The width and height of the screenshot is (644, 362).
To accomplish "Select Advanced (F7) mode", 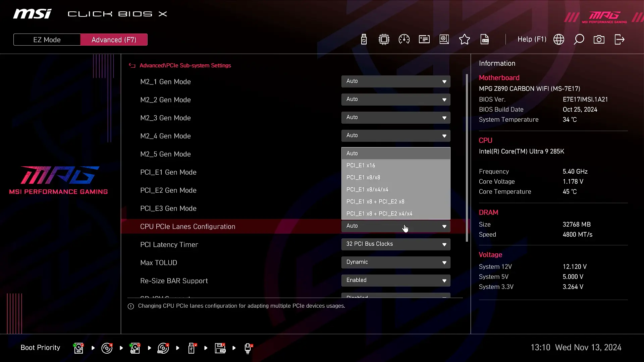I will pos(114,40).
